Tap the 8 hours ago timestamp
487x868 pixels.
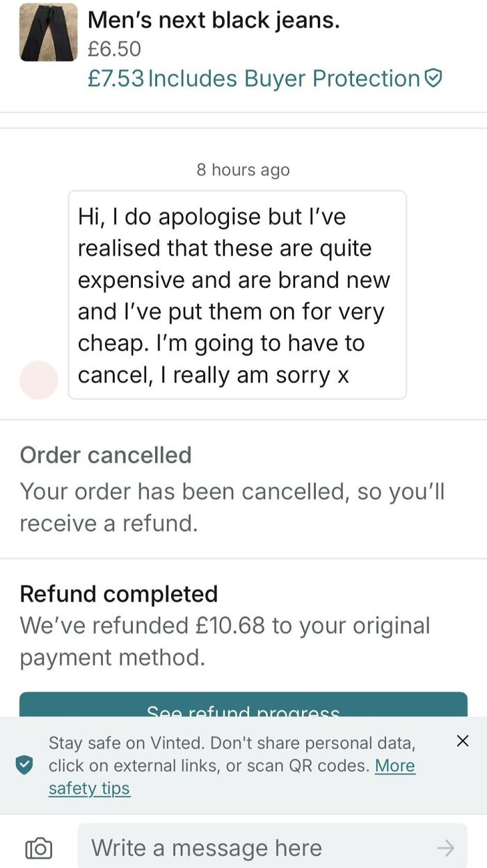pyautogui.click(x=243, y=169)
